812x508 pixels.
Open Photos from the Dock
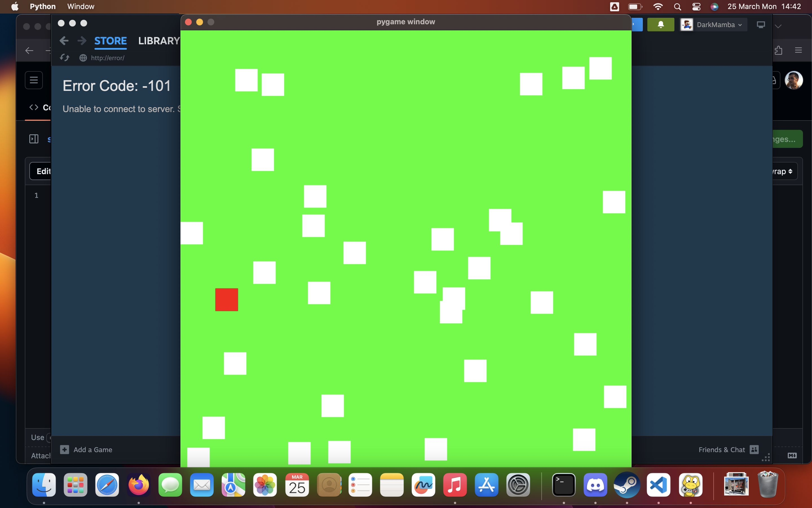point(265,485)
